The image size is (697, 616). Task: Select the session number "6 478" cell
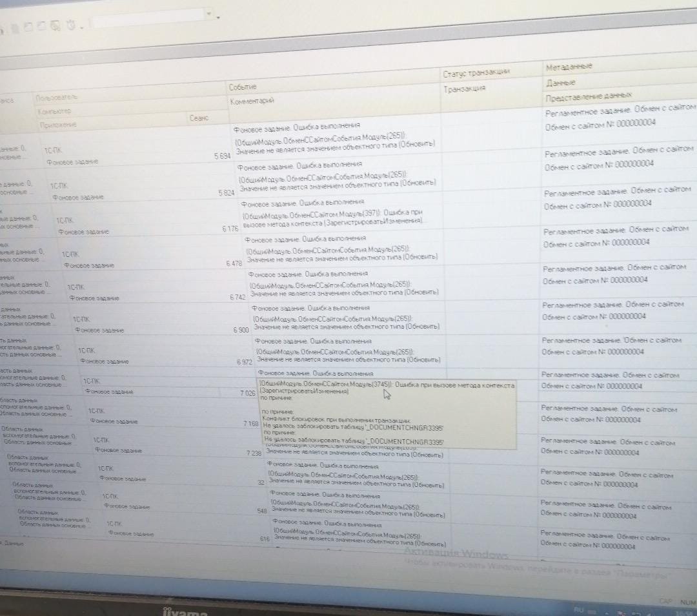pos(234,263)
